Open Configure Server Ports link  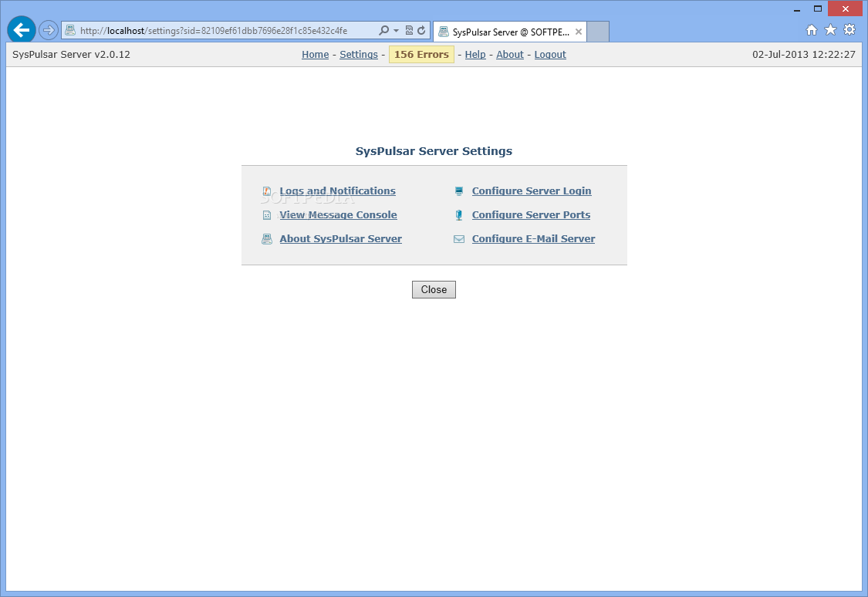[x=531, y=214]
